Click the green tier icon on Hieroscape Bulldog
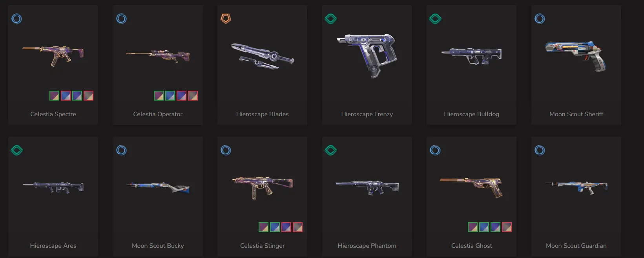The height and width of the screenshot is (258, 644). (435, 18)
